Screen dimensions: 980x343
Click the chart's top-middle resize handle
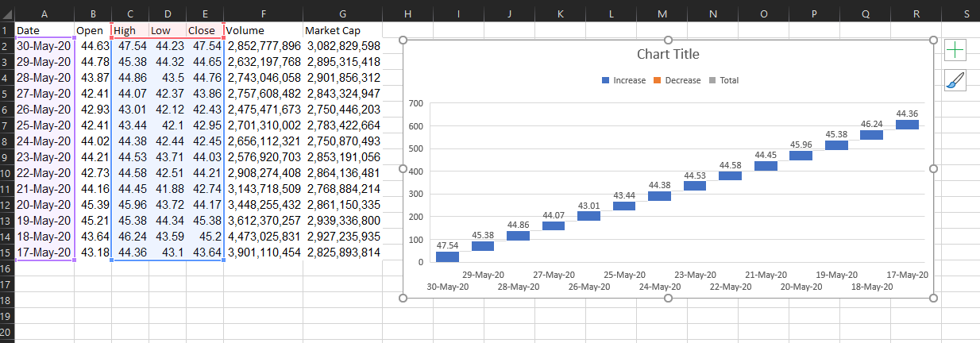tap(668, 40)
